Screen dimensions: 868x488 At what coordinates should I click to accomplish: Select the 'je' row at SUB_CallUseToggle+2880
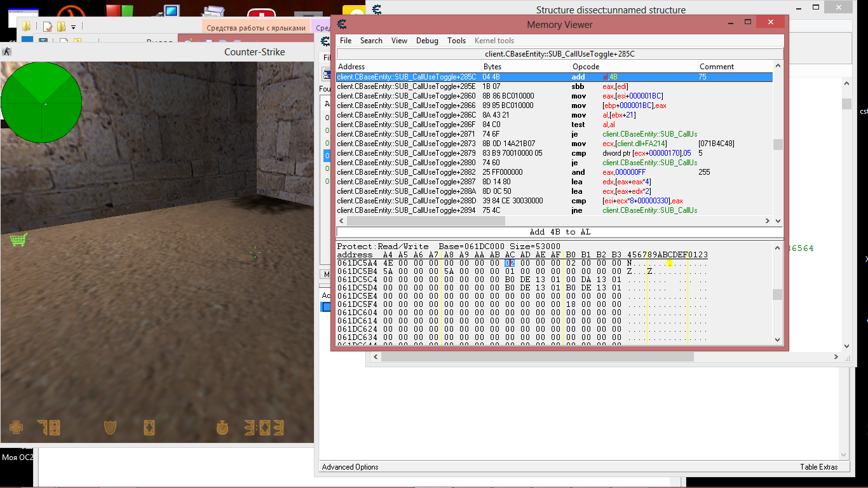[x=554, y=163]
